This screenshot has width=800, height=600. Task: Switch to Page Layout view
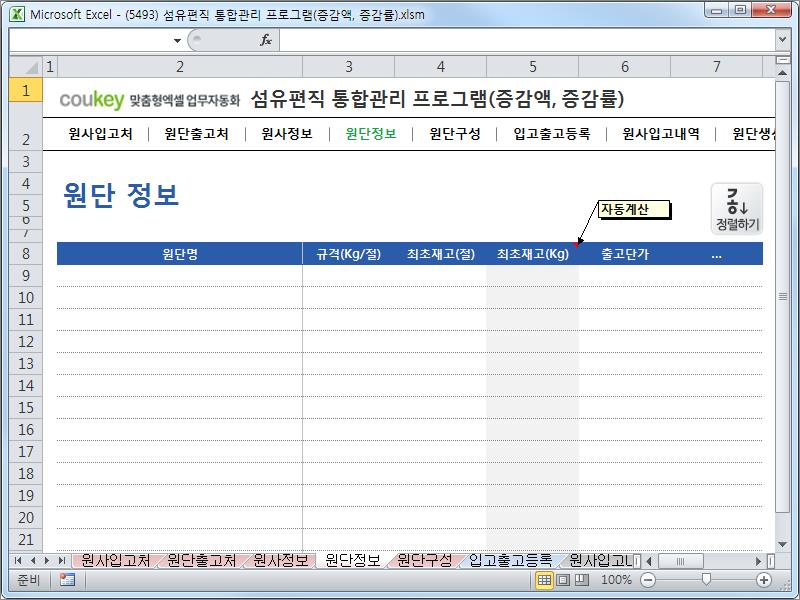tap(563, 580)
